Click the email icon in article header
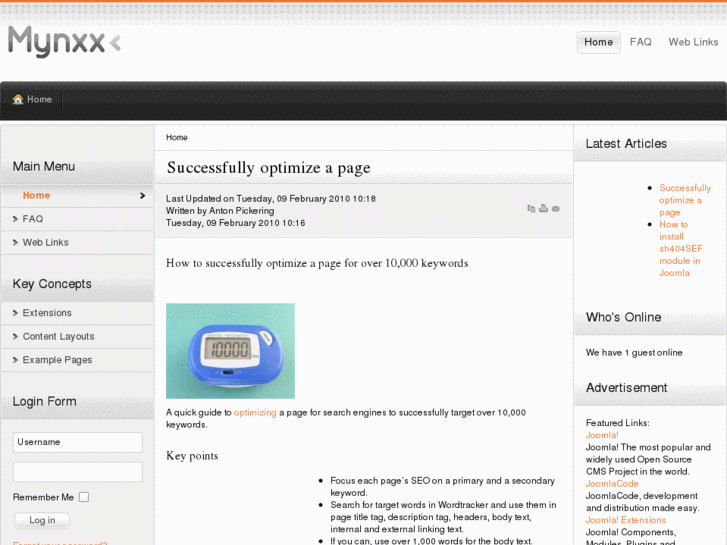Image resolution: width=727 pixels, height=545 pixels. 555,209
